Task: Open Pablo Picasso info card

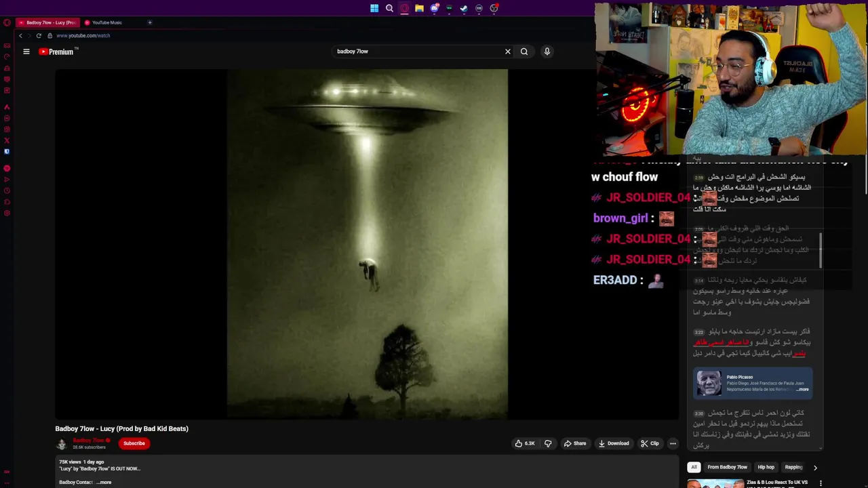Action: point(753,383)
